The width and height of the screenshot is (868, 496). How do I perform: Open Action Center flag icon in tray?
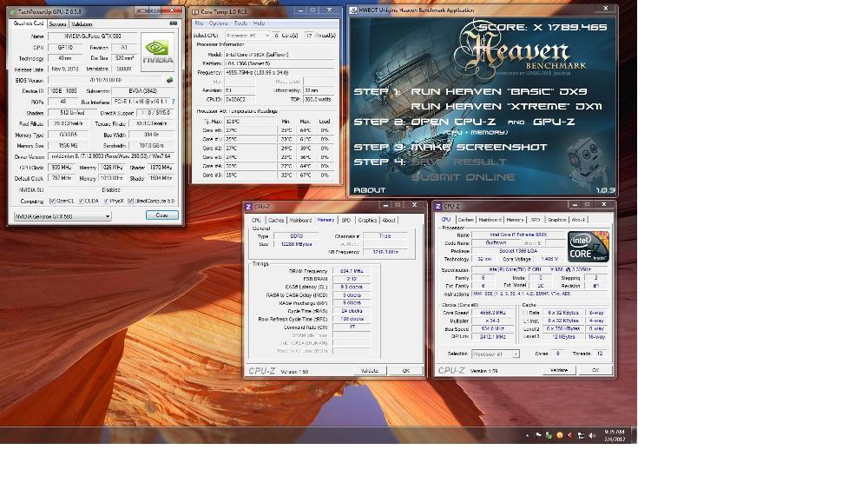click(538, 435)
